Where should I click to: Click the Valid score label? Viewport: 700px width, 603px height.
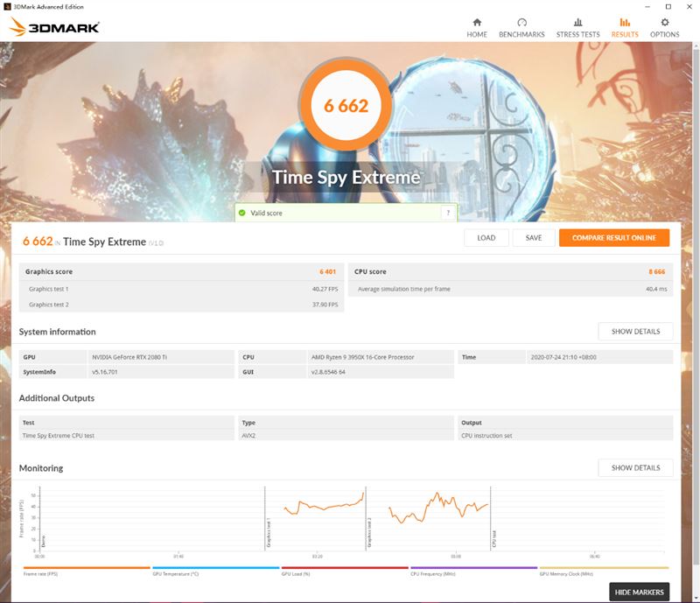coord(266,213)
